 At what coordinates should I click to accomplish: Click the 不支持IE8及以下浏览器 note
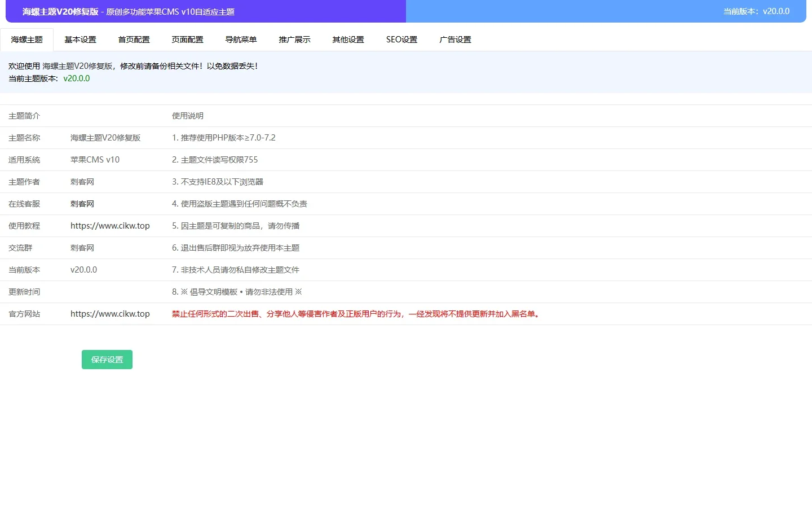point(218,182)
